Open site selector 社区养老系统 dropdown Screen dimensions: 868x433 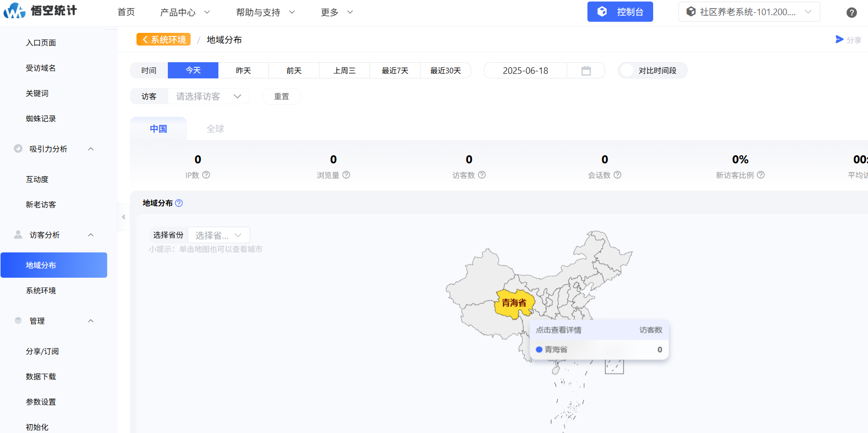[749, 12]
